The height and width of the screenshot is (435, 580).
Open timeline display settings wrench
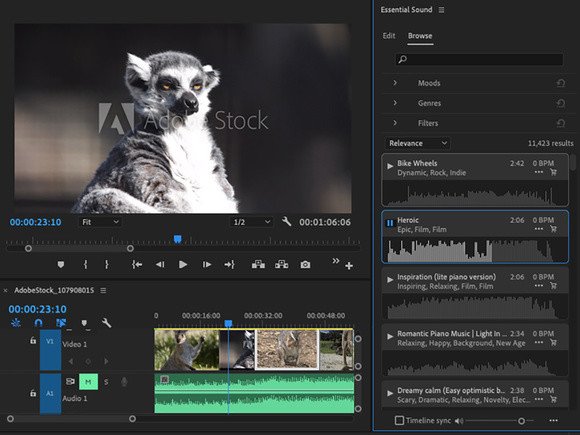pyautogui.click(x=107, y=323)
